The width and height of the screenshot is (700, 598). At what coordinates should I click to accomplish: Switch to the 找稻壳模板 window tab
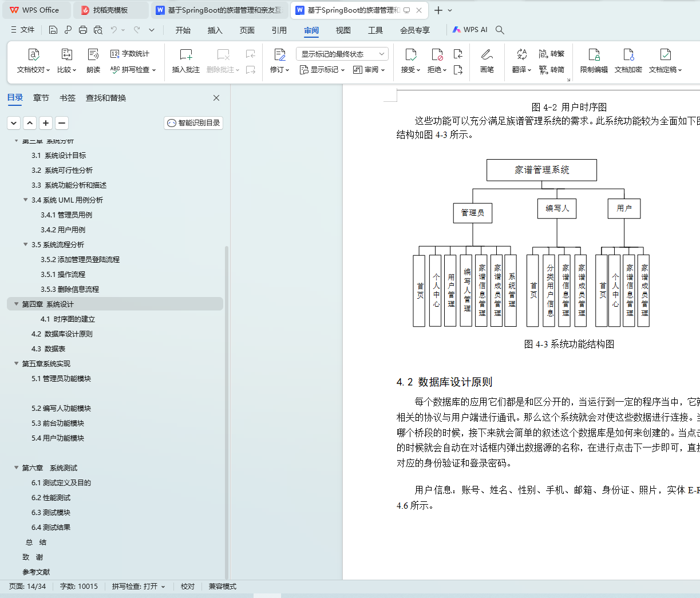pyautogui.click(x=111, y=10)
